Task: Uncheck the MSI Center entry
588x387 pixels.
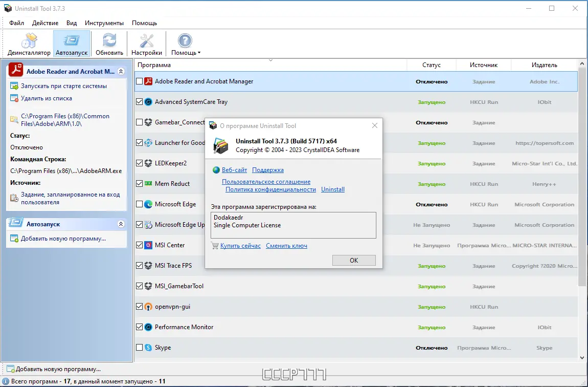Action: tap(139, 245)
